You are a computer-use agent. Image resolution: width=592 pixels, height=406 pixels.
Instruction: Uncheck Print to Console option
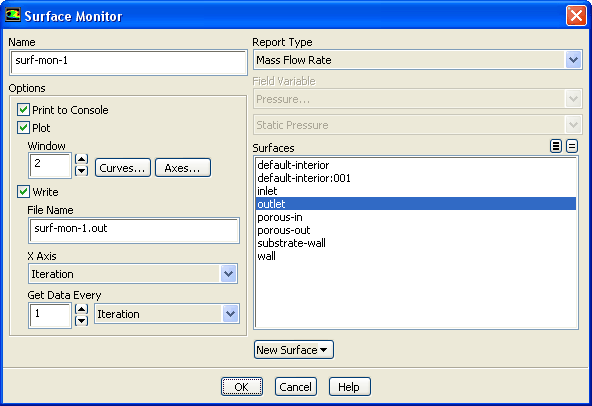[23, 110]
